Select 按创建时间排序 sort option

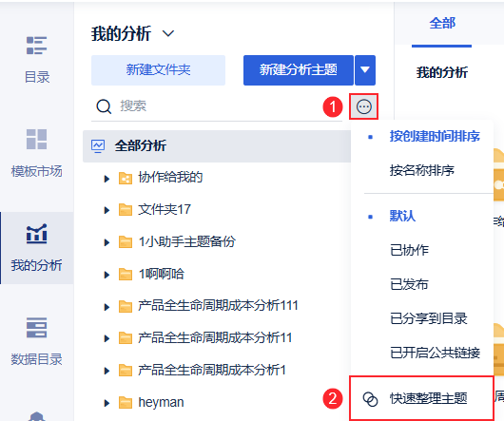click(x=435, y=136)
